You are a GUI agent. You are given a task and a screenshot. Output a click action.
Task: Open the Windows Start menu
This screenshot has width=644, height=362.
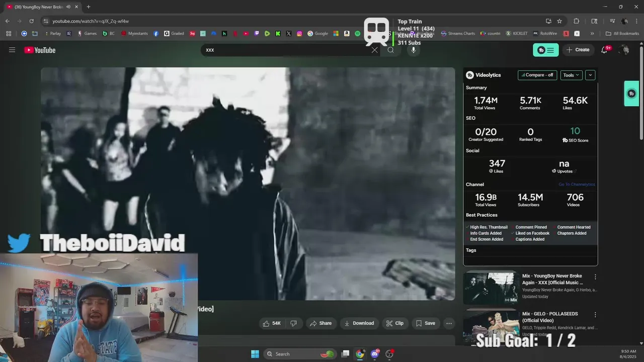(x=255, y=354)
